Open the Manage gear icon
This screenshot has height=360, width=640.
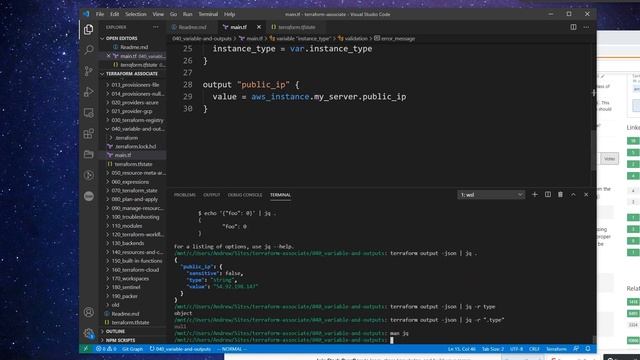click(x=89, y=333)
